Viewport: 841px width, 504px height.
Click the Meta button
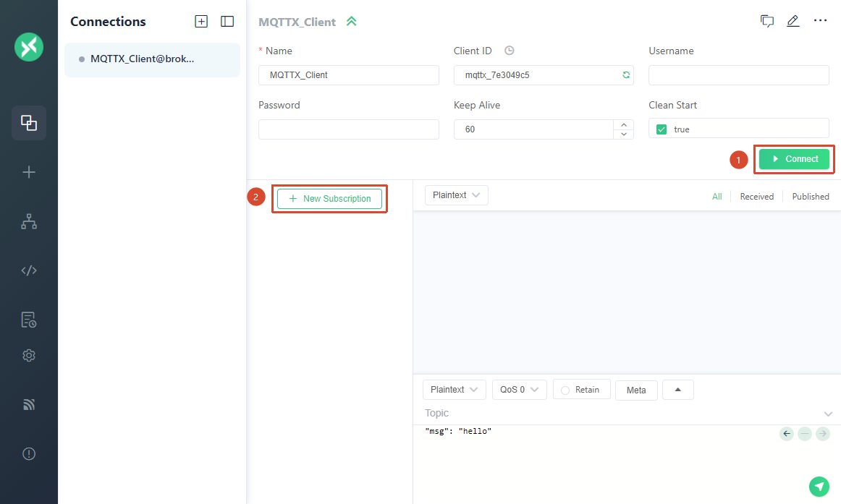pos(636,390)
